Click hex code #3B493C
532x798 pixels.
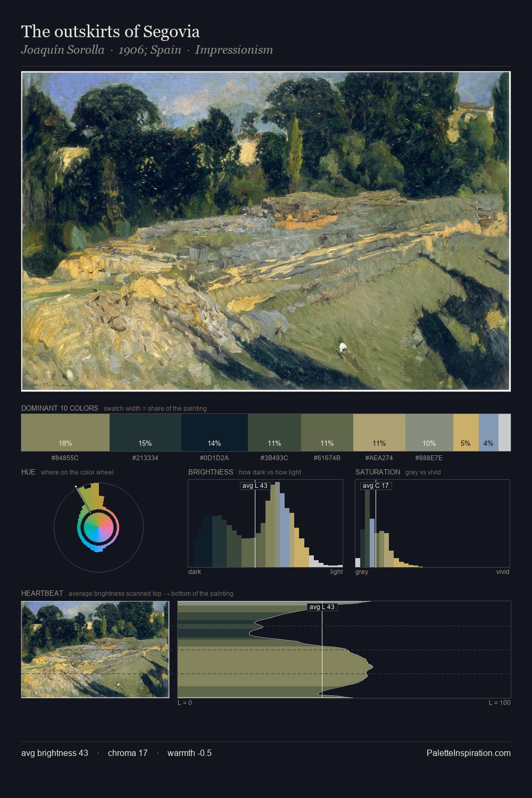(275, 458)
